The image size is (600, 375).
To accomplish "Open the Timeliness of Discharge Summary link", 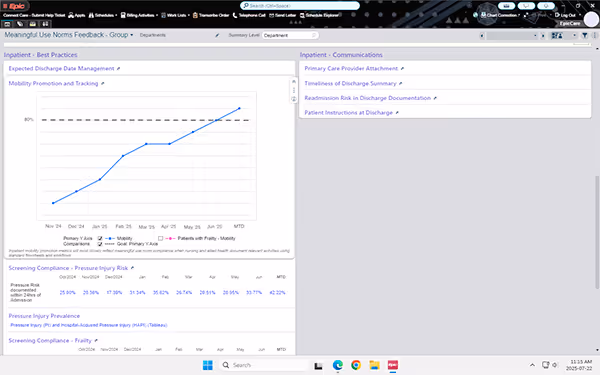I will tap(350, 83).
